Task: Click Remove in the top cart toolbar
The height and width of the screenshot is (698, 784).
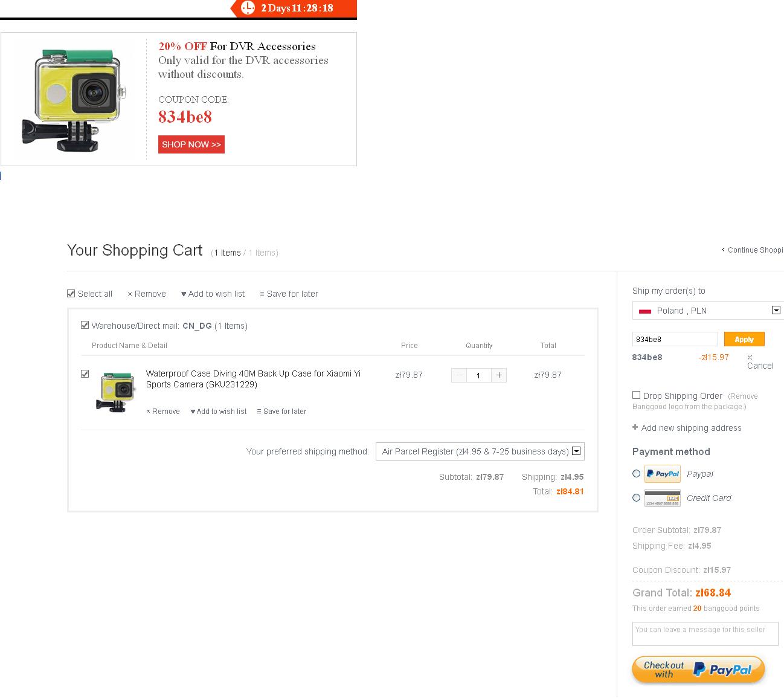Action: tap(147, 294)
